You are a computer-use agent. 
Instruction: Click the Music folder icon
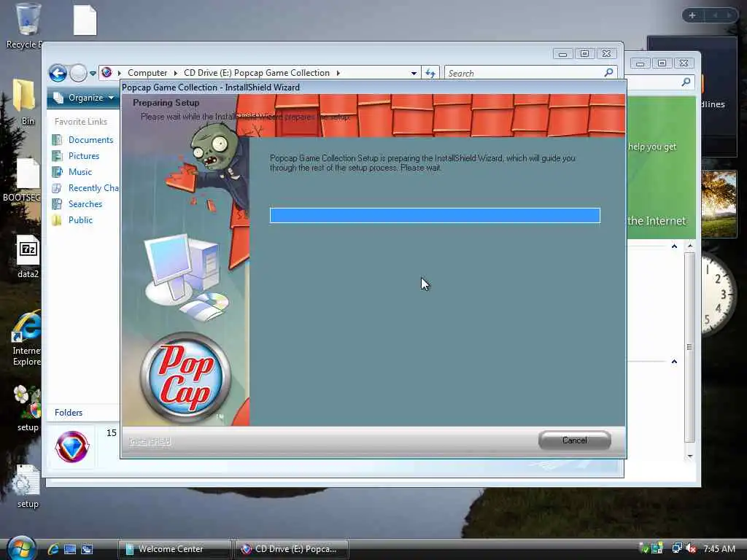tap(57, 172)
